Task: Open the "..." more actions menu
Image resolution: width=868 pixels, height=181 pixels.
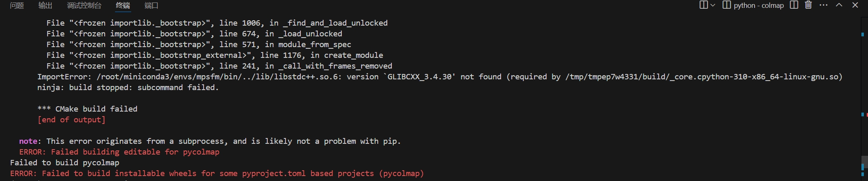Action: point(823,5)
